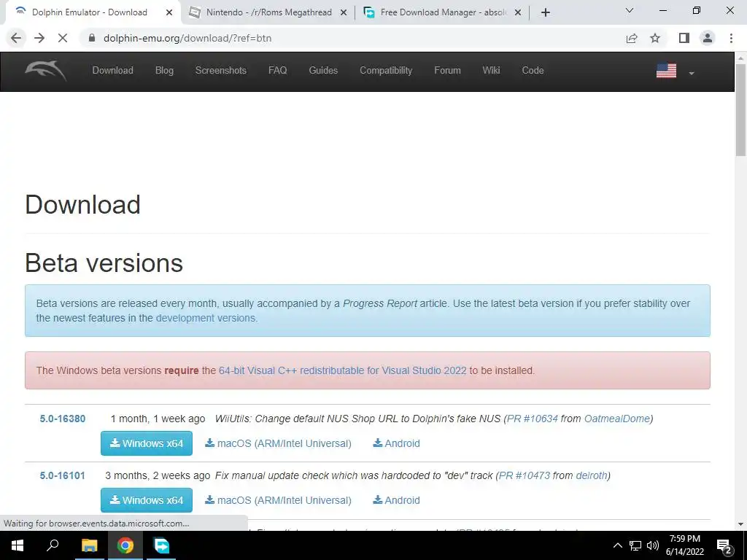Image resolution: width=747 pixels, height=560 pixels.
Task: Open the Screenshots nav item
Action: [x=220, y=71]
